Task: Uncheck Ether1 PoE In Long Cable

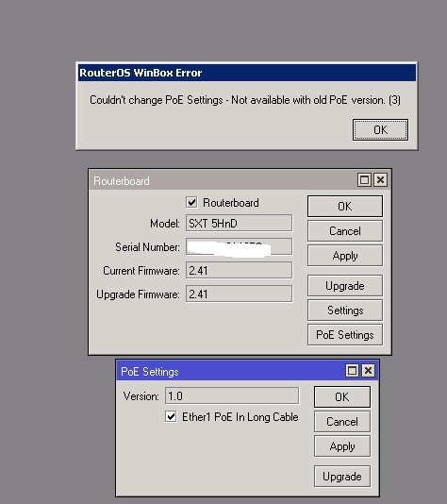Action: coord(171,416)
